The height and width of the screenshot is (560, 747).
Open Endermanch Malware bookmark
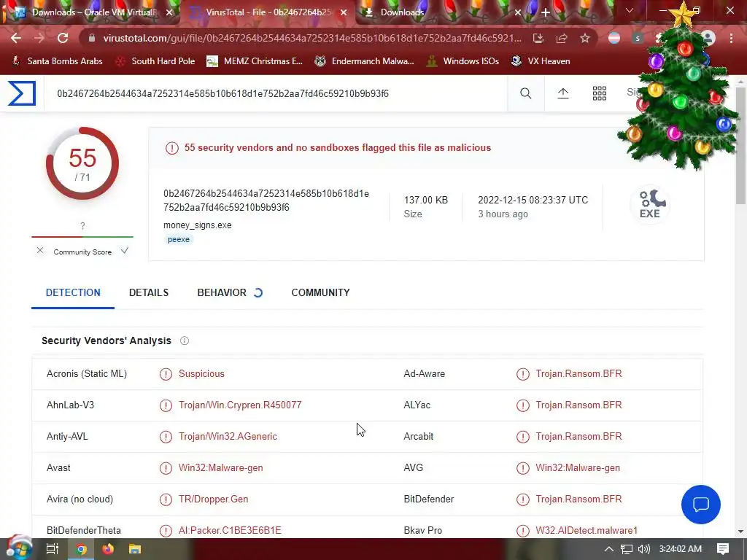(x=365, y=61)
